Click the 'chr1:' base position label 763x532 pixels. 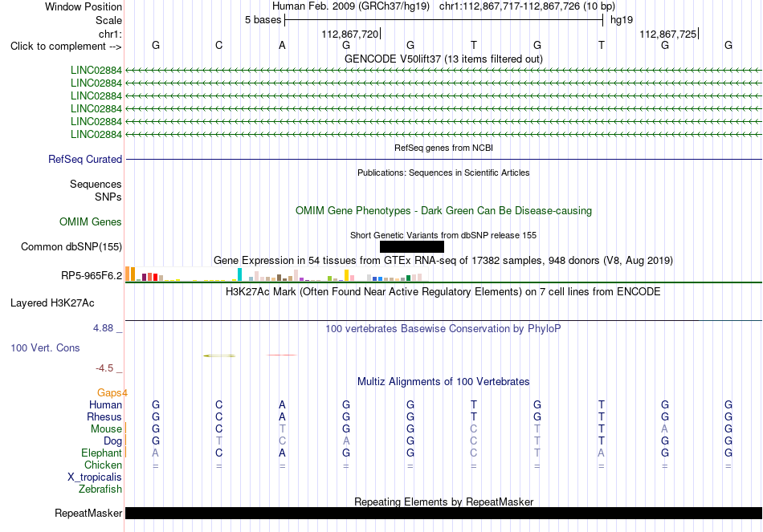tap(110, 34)
